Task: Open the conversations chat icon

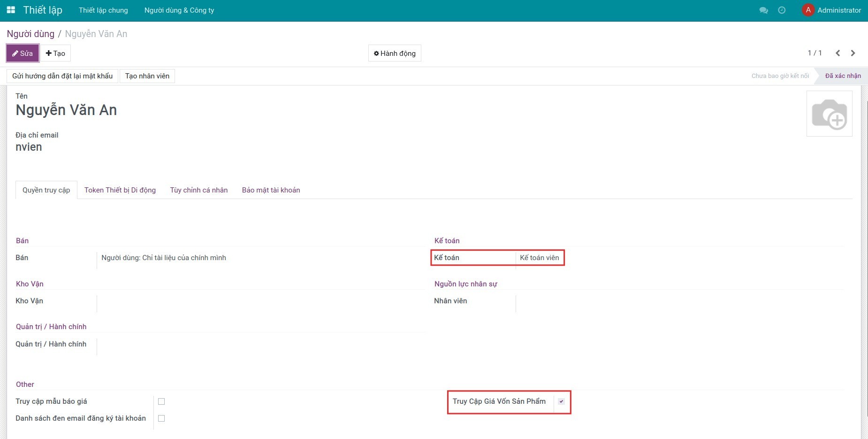Action: [763, 10]
